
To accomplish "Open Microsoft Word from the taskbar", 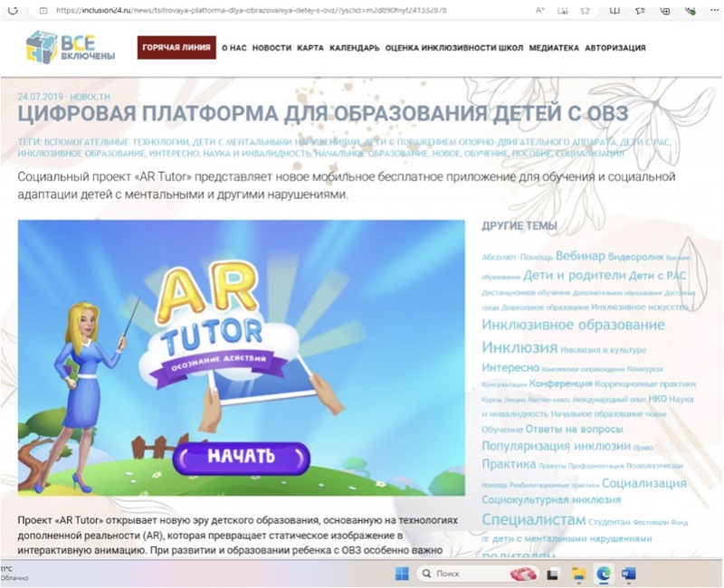I will 628,574.
